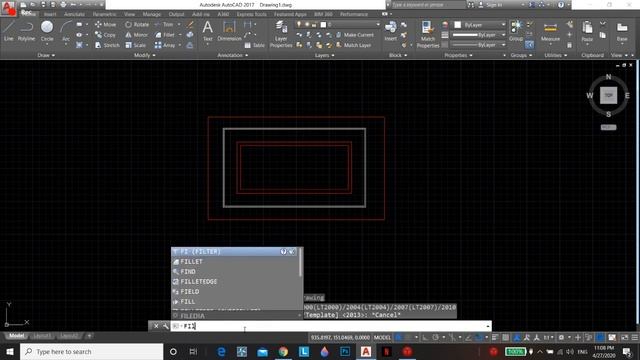Toggle Polar tracking in status bar
This screenshot has width=640, height=360.
435,338
